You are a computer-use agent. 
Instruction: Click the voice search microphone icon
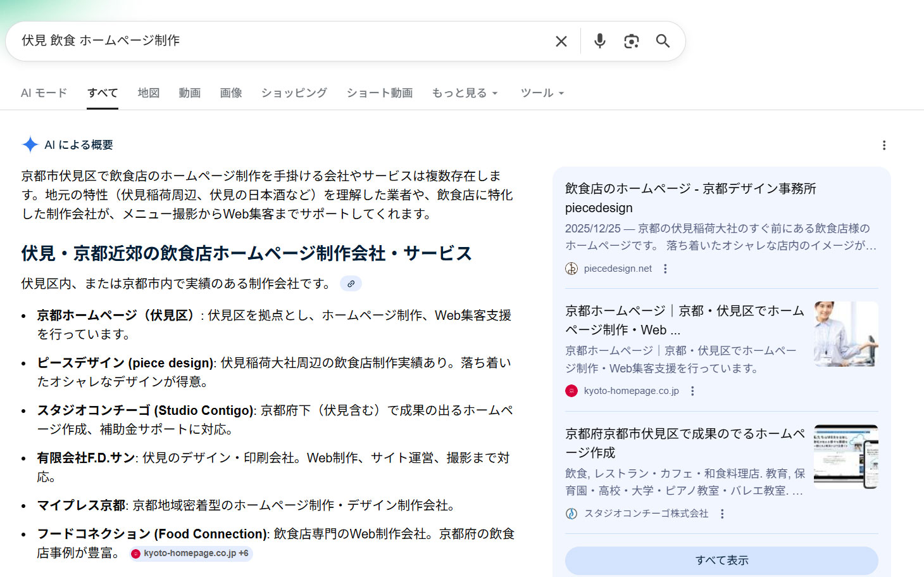[599, 40]
